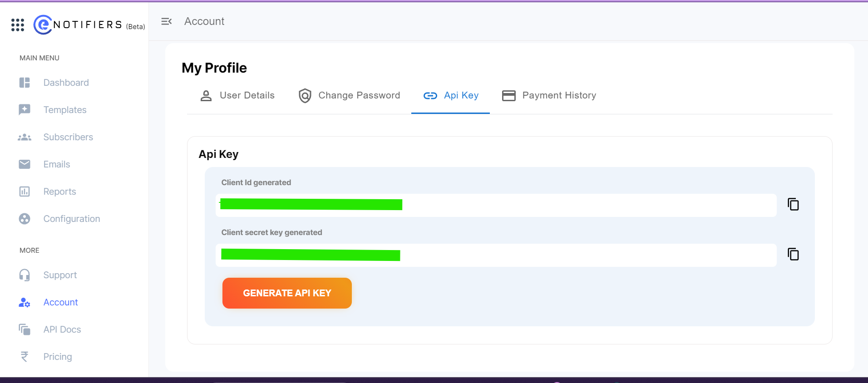Viewport: 868px width, 383px height.
Task: Go to Configuration in sidebar
Action: [71, 219]
